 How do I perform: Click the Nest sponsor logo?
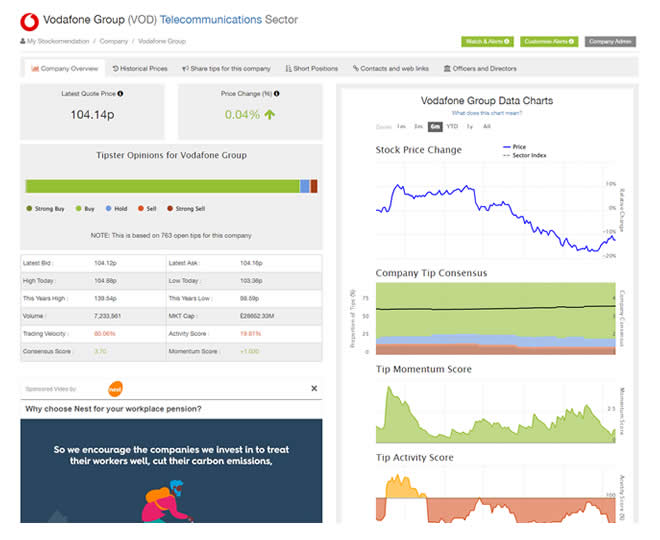tap(116, 388)
